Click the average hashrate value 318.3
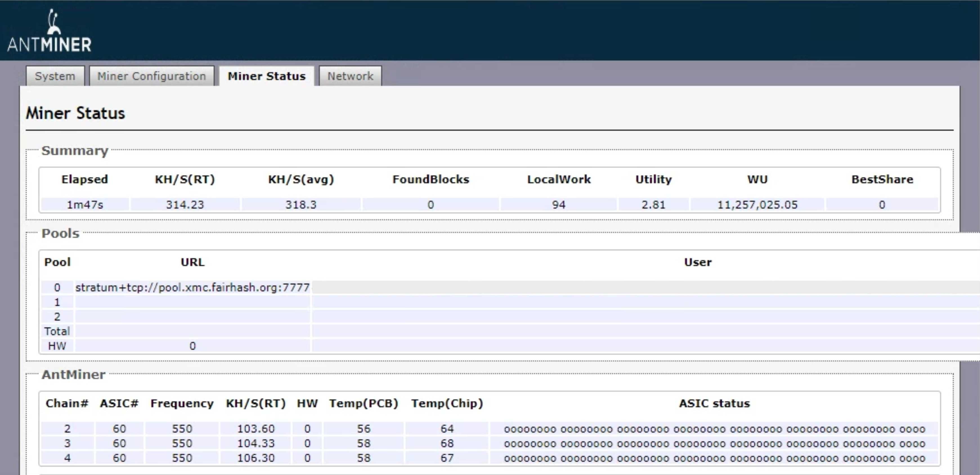 click(x=301, y=205)
